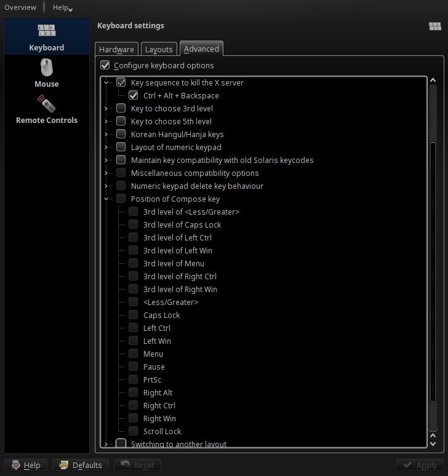448x476 pixels.
Task: Enable 3rd level of Left Ctrl option
Action: click(134, 237)
